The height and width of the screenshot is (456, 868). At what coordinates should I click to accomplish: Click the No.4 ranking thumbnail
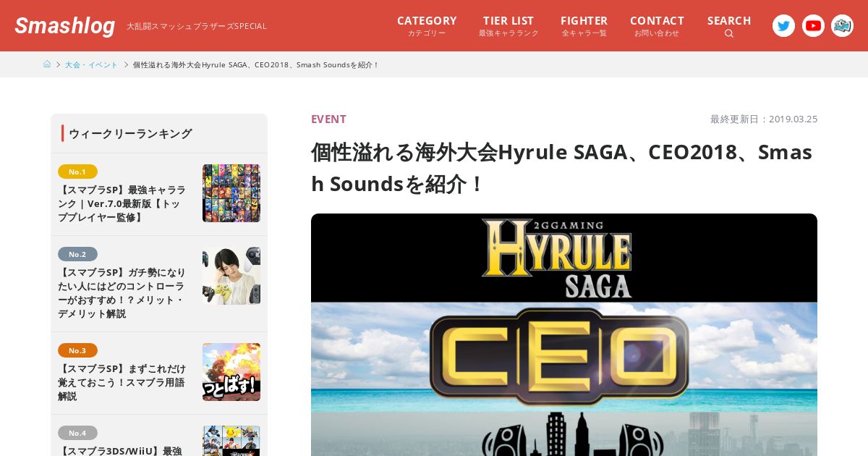231,441
